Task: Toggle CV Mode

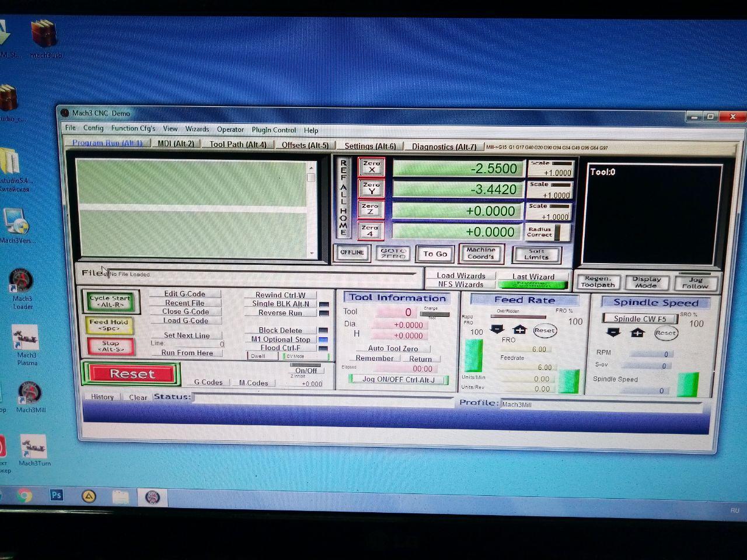Action: 306,356
